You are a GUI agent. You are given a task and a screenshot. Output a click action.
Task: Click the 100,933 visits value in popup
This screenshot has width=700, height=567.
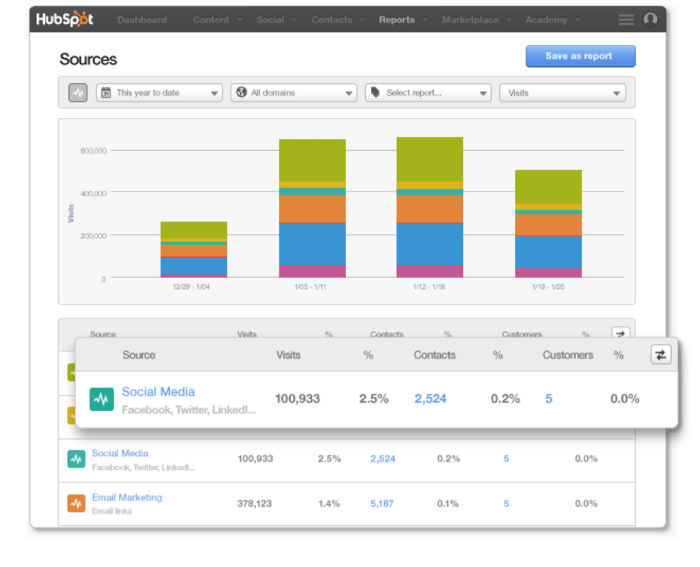point(297,399)
